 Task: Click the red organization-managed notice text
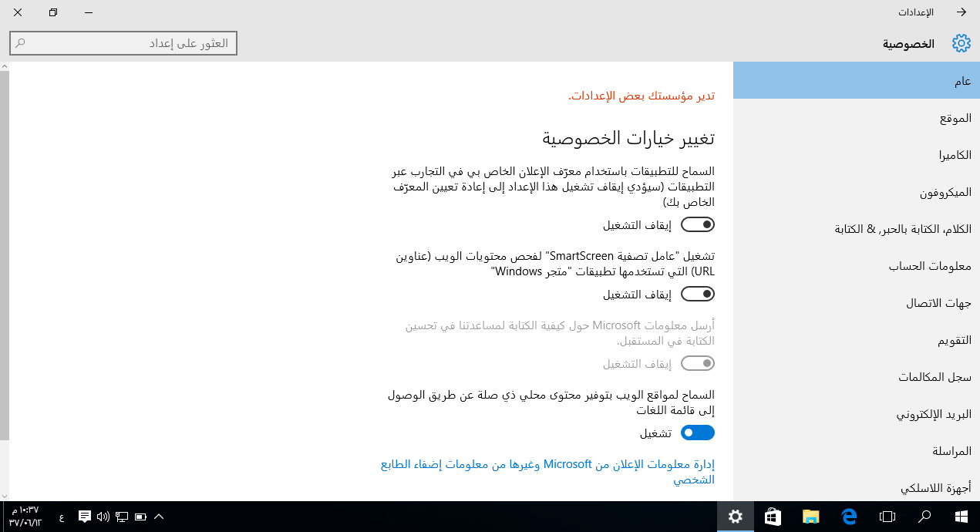click(x=642, y=96)
